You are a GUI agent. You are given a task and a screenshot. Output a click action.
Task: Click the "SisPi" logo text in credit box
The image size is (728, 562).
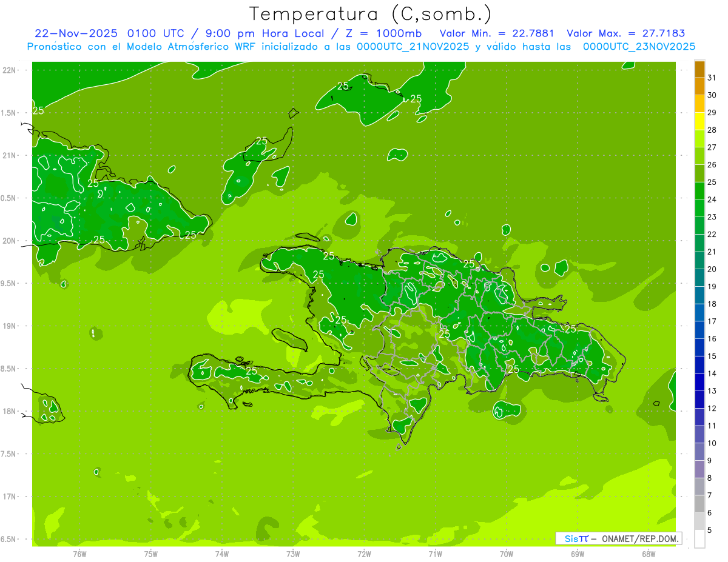tap(576, 538)
